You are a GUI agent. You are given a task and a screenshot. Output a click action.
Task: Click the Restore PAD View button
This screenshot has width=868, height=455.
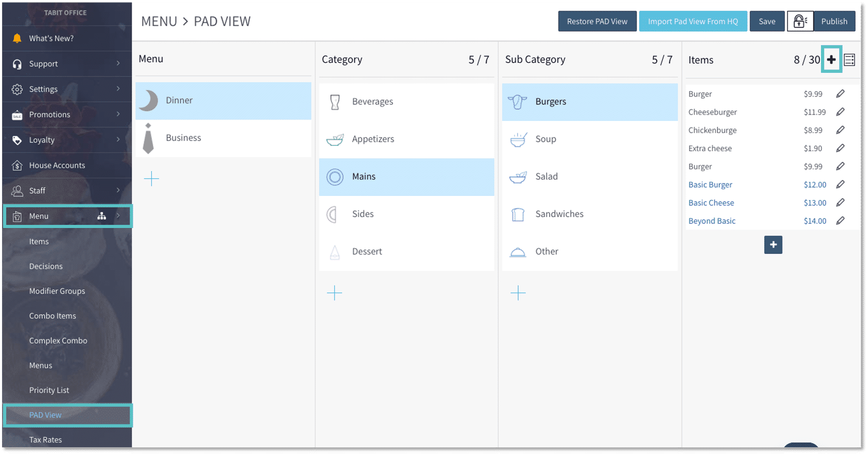(x=597, y=21)
